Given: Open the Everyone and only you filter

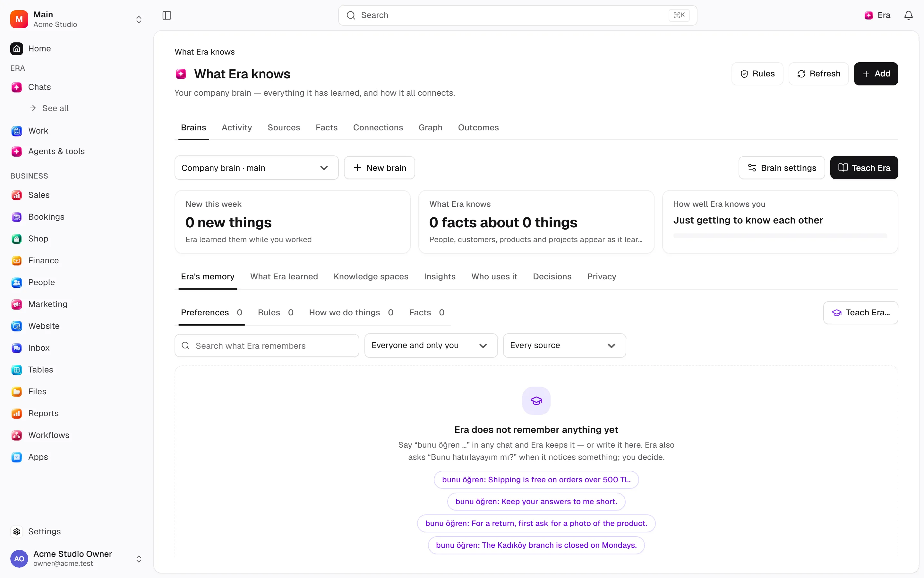Looking at the screenshot, I should 431,346.
